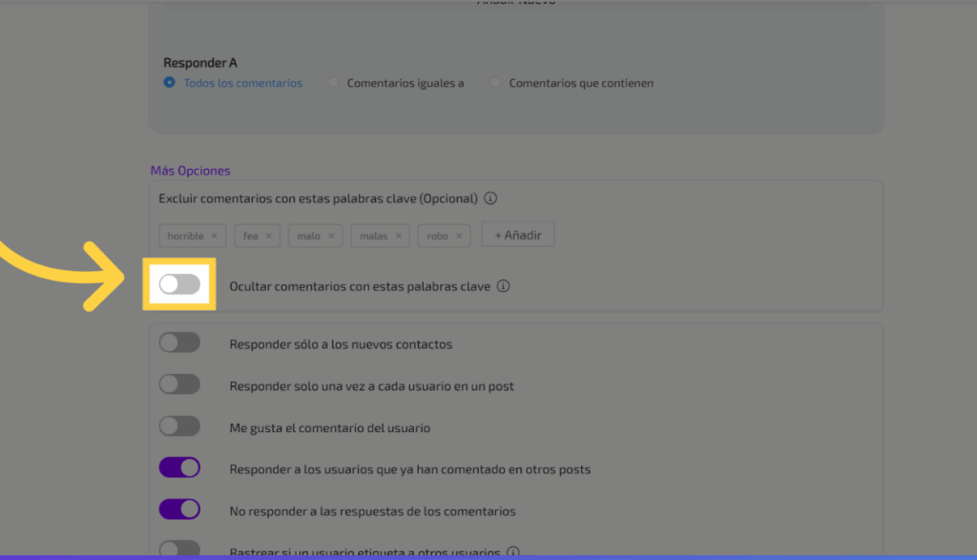
Task: Delete the 'malo' keyword tag
Action: coord(331,236)
